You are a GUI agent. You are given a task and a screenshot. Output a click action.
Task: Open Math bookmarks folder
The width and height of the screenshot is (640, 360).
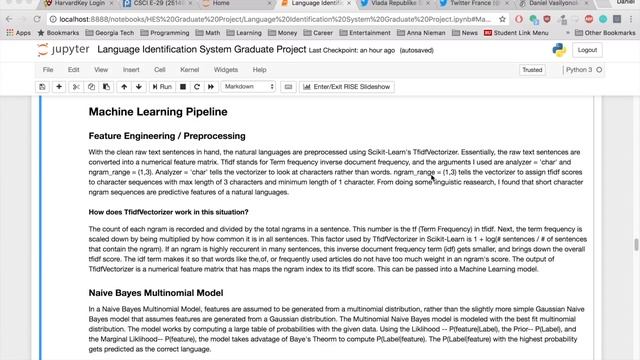pyautogui.click(x=208, y=33)
